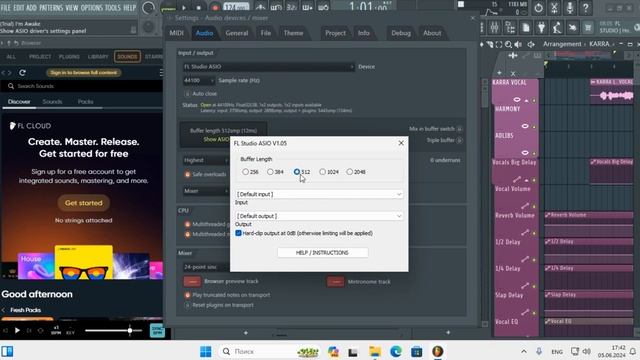Screen dimensions: 640x360
Task: Click the playlist speaker playback tool icon
Action: click(518, 44)
